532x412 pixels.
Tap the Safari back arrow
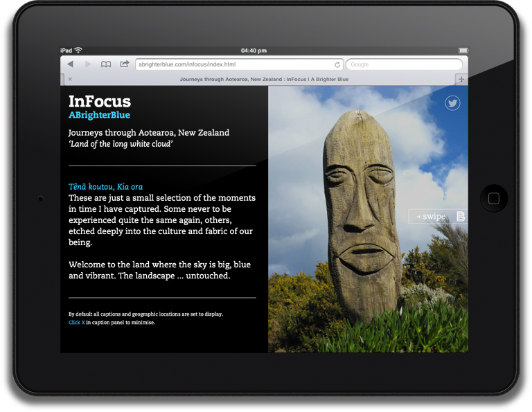(x=70, y=64)
